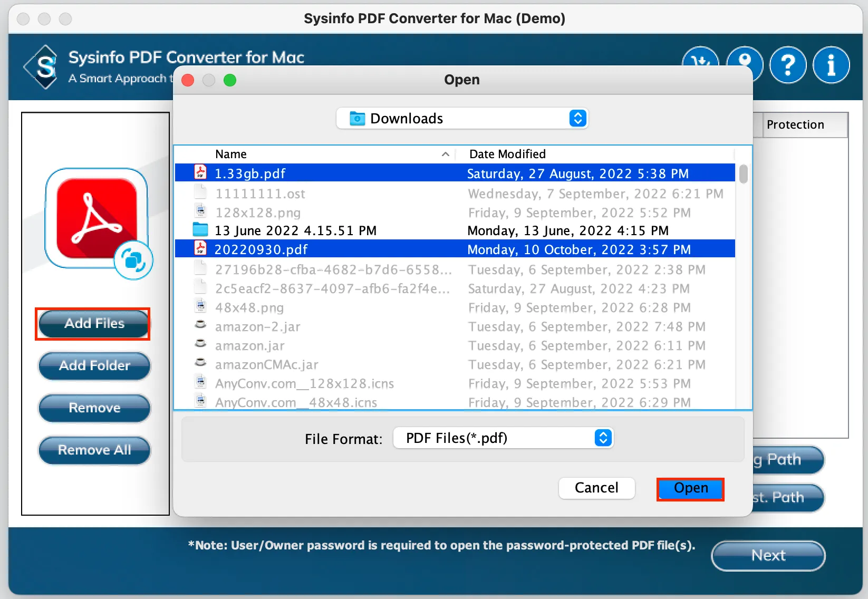
Task: Select the 48x48.png file name
Action: [249, 307]
